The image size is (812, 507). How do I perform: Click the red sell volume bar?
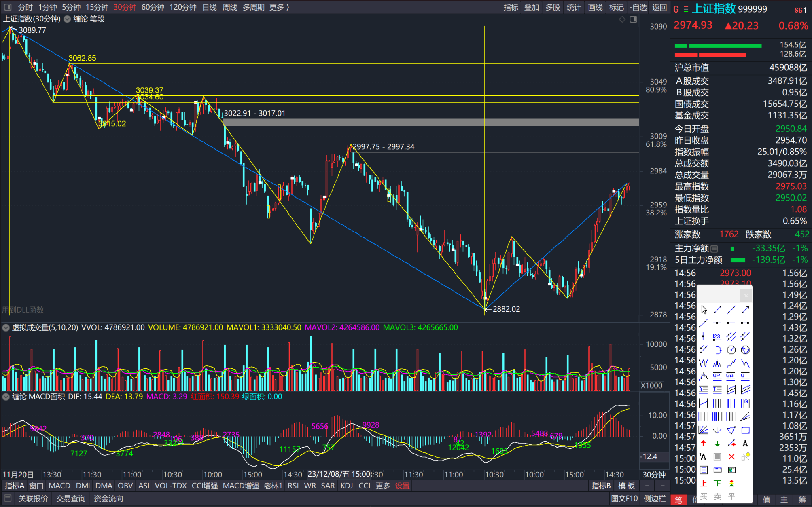tap(710, 55)
